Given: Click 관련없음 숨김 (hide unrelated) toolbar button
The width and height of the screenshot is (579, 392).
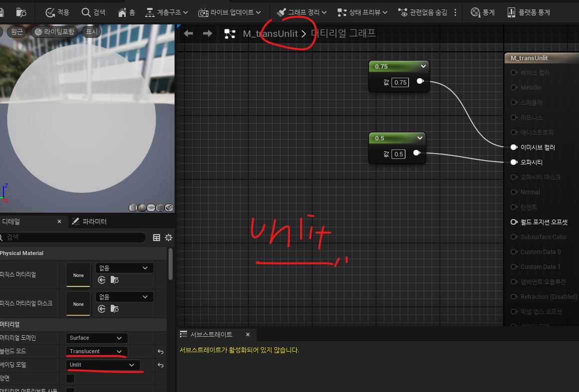Looking at the screenshot, I should coord(422,12).
